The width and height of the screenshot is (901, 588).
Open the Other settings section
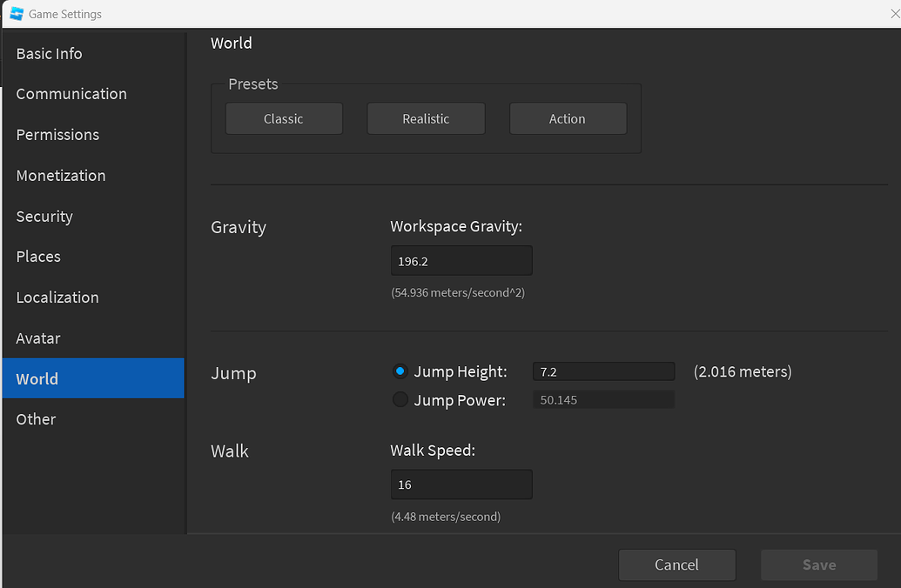click(x=36, y=419)
